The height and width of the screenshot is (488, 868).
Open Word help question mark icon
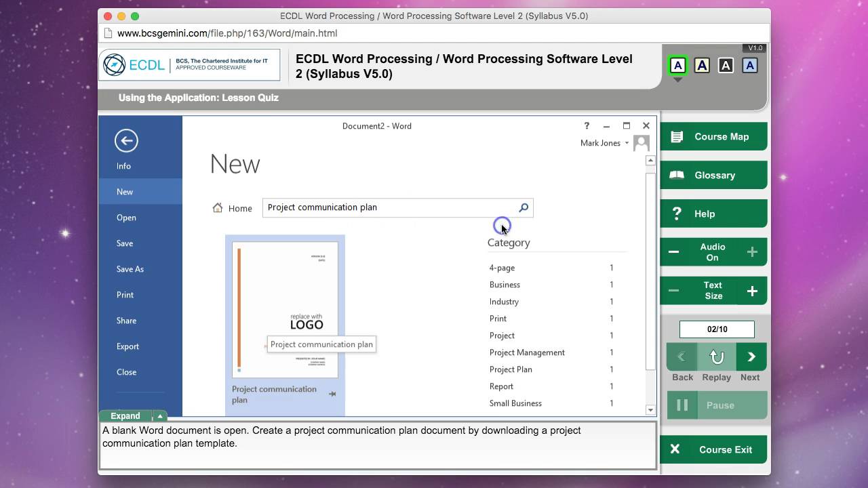tap(587, 125)
